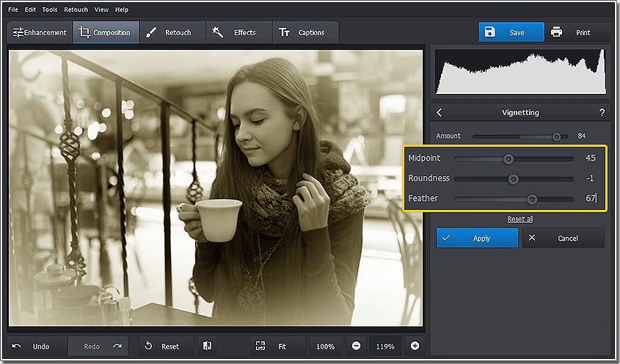The width and height of the screenshot is (620, 364).
Task: Zoom in with the plus icon
Action: pos(415,346)
